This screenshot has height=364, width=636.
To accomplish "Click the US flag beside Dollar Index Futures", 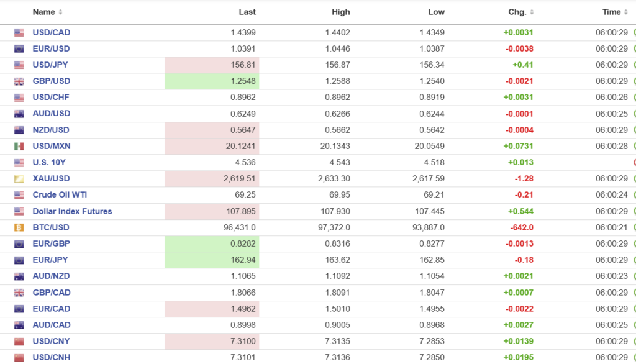I will click(x=19, y=211).
